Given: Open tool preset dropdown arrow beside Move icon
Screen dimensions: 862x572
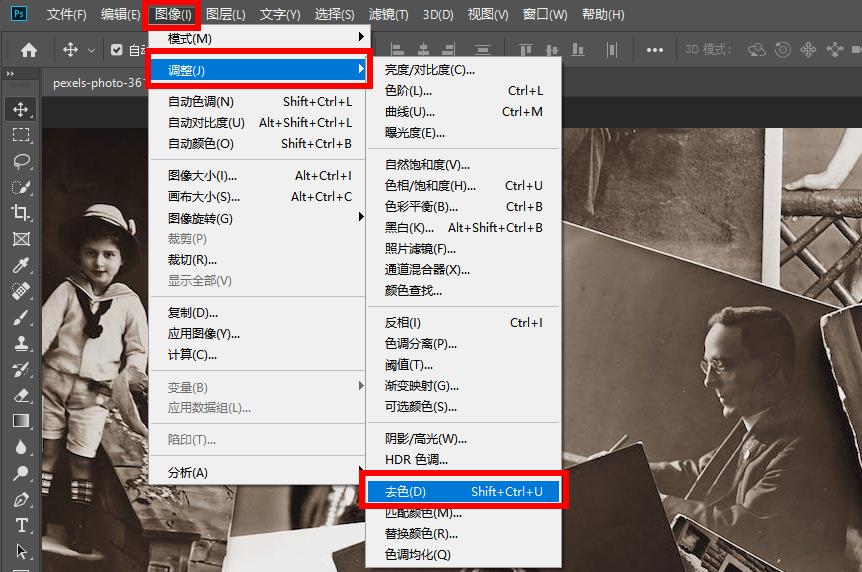Looking at the screenshot, I should (91, 51).
